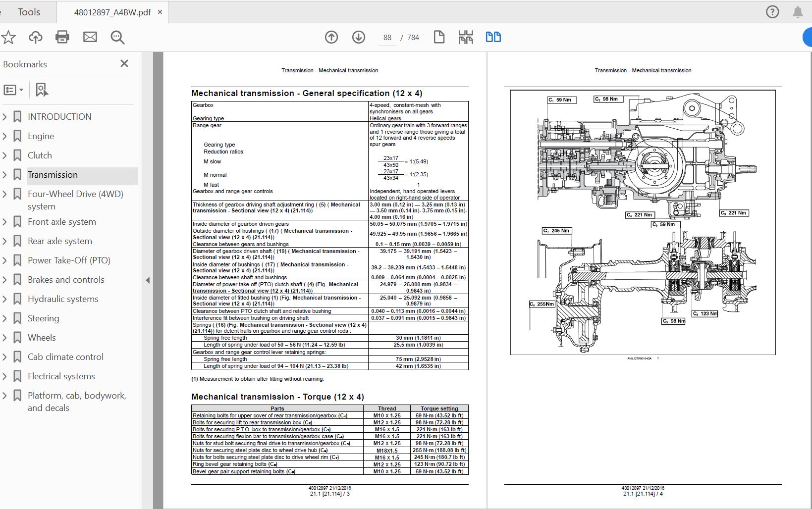Click the transmission sectional diagram image
812x509 pixels.
tap(643, 222)
